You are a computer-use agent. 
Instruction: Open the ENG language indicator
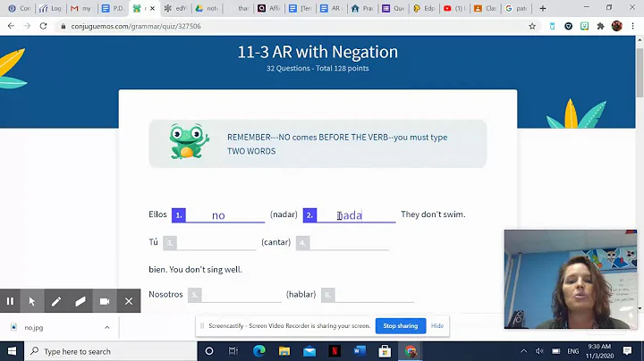click(573, 351)
